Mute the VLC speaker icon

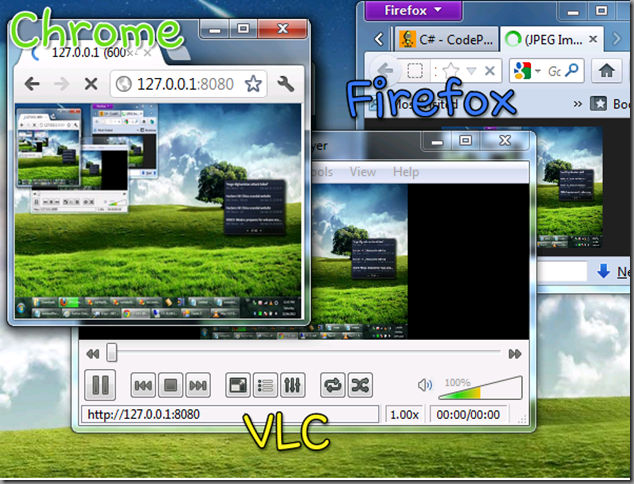pyautogui.click(x=425, y=385)
